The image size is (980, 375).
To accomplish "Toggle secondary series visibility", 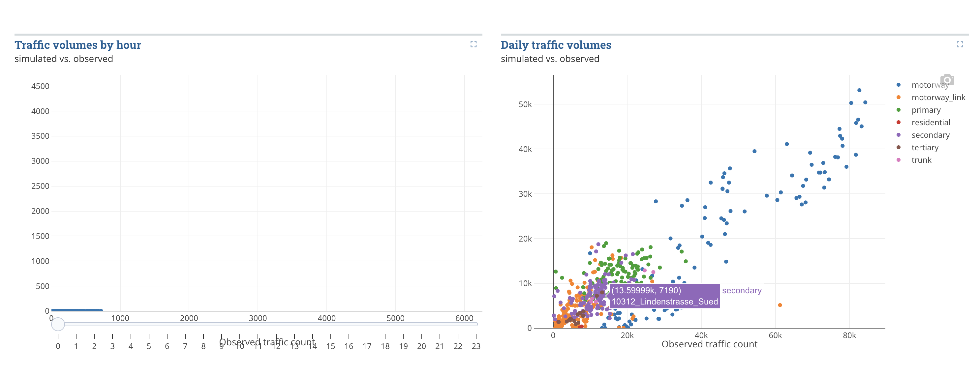I will point(931,135).
